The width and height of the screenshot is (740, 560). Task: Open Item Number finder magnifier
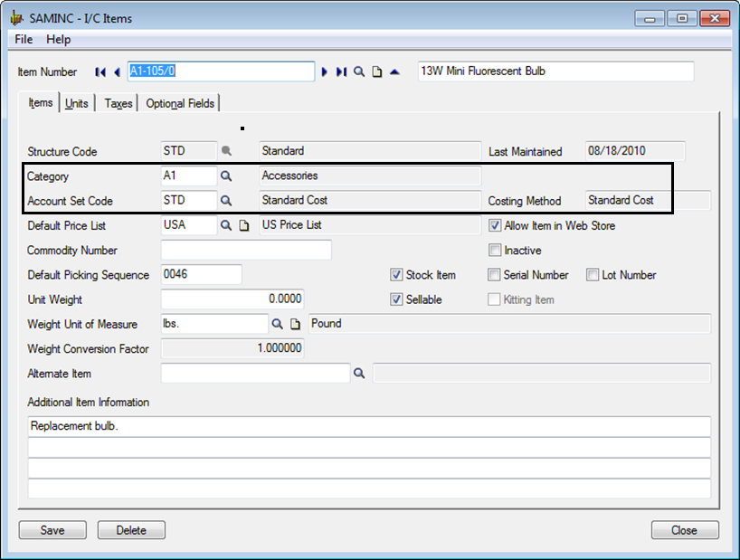pos(359,71)
